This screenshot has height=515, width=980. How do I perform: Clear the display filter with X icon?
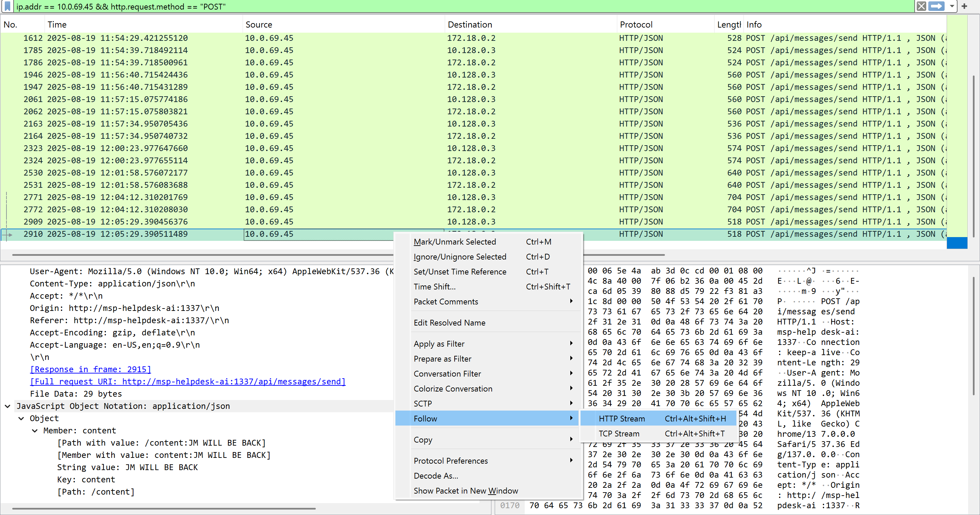coord(921,6)
